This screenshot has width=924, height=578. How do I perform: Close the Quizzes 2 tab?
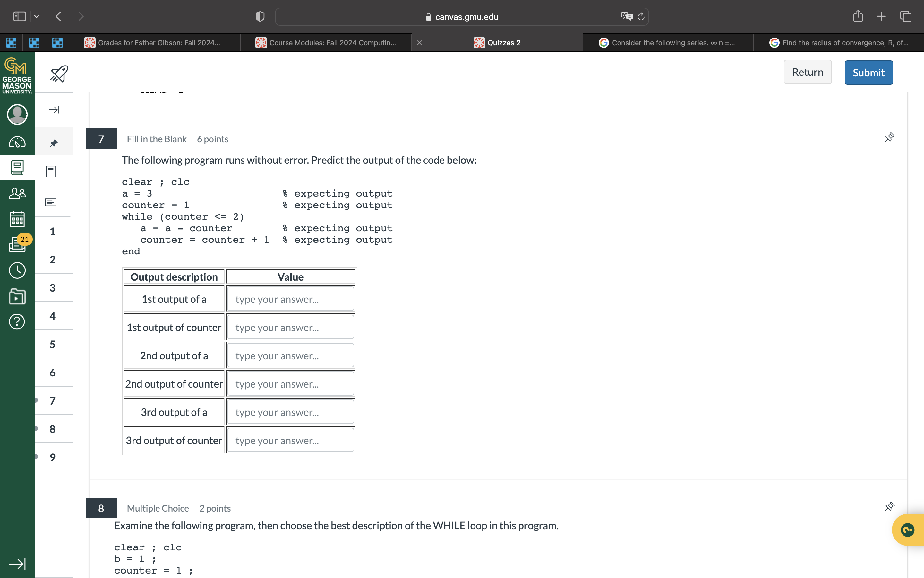pyautogui.click(x=419, y=43)
